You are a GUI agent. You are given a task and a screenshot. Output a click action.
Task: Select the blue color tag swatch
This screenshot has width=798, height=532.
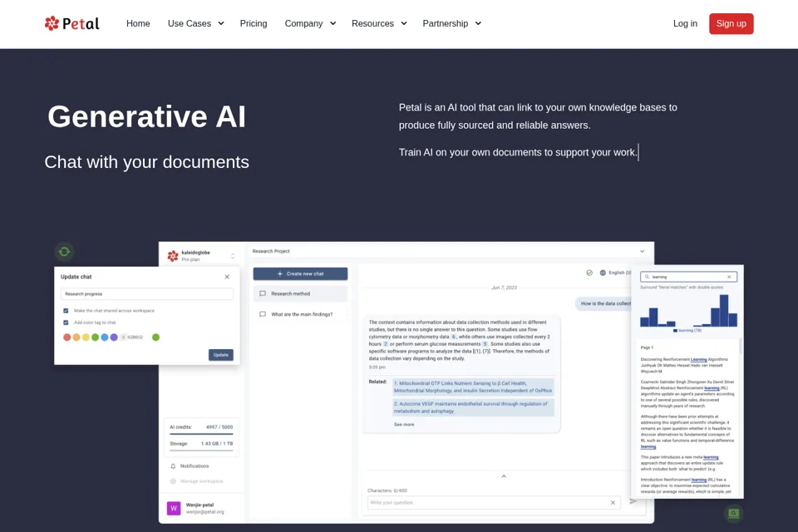pos(105,337)
